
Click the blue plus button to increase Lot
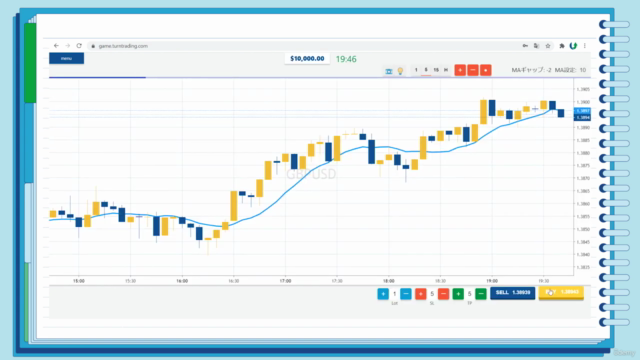point(383,293)
